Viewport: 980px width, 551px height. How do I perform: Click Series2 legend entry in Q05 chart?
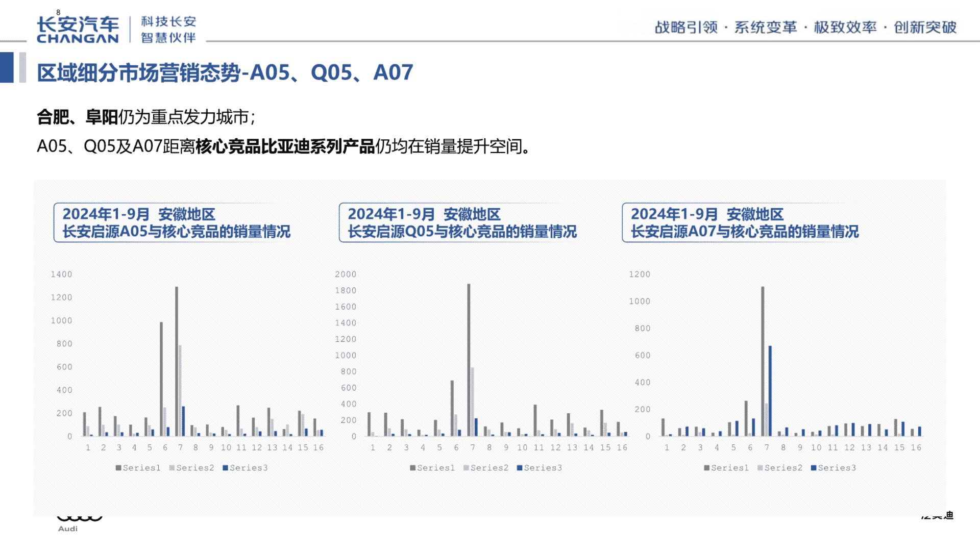[x=486, y=468]
